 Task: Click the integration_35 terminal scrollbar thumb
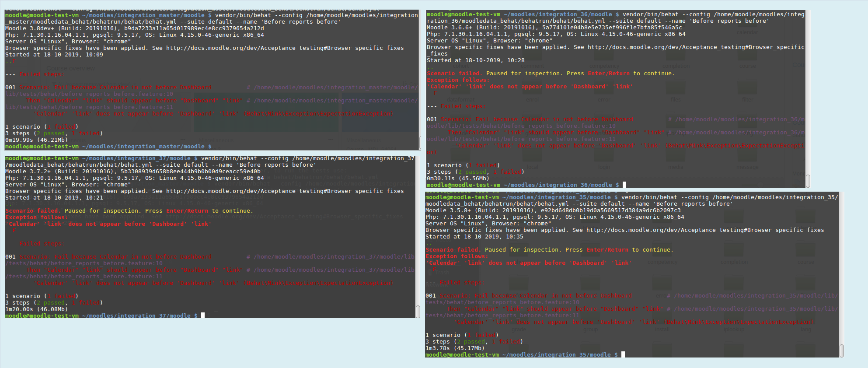[x=841, y=350]
